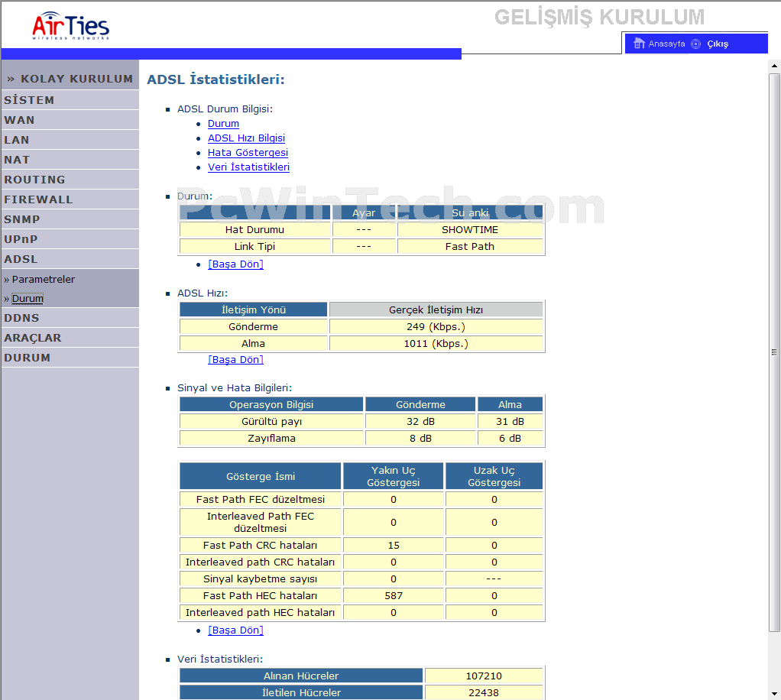Image resolution: width=781 pixels, height=700 pixels.
Task: Click the 31 dB noise margin value
Action: point(510,422)
